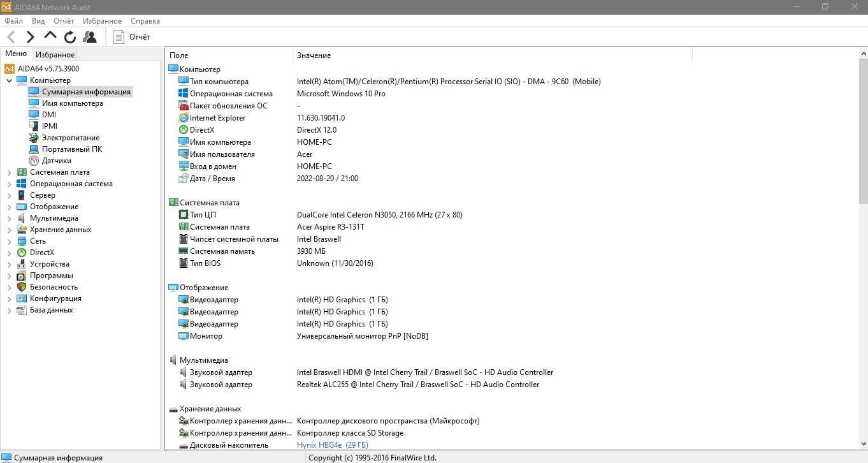Go forward with the right arrow toolbar icon
This screenshot has height=463, width=868.
click(x=30, y=37)
